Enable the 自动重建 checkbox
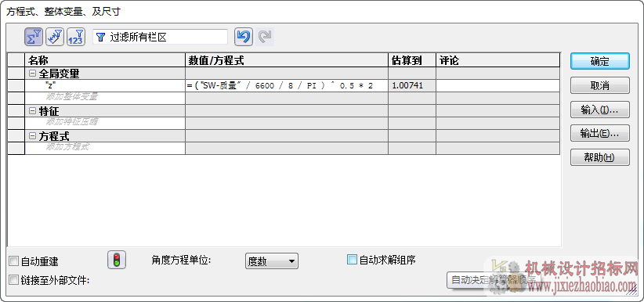The image size is (644, 302). coord(14,261)
